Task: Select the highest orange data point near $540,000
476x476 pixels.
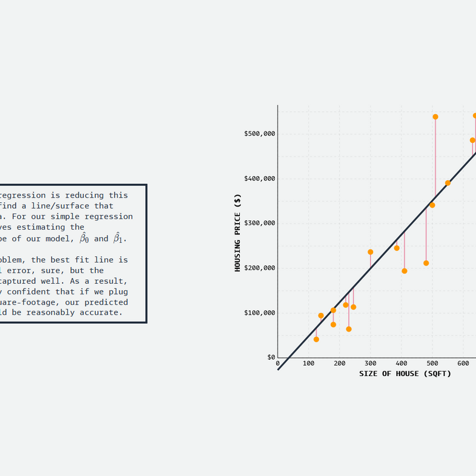Action: (x=435, y=117)
